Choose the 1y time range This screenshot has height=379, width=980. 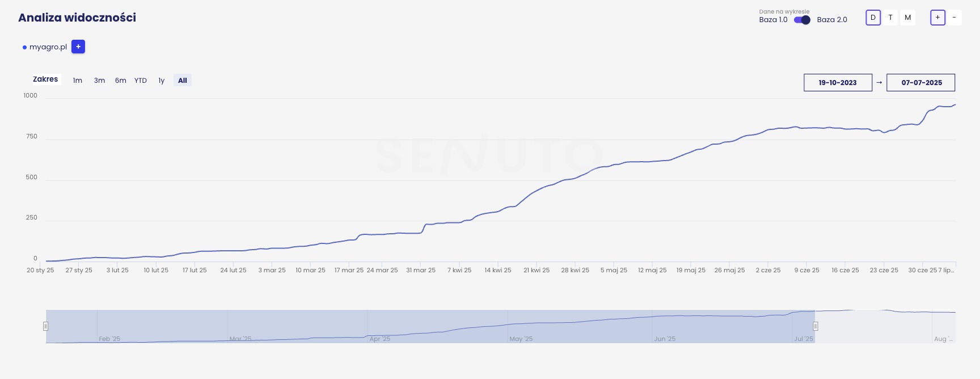pyautogui.click(x=162, y=81)
